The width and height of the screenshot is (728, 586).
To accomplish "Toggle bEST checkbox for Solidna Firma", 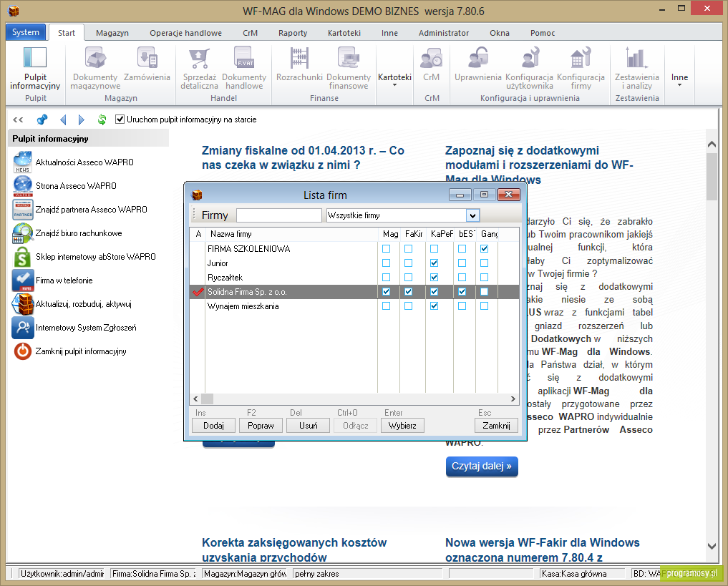I will (462, 292).
